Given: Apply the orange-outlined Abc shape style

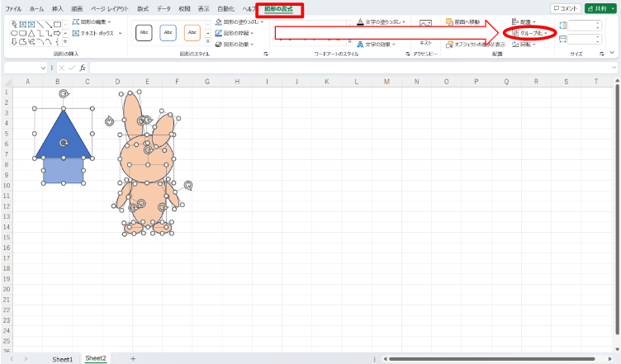Looking at the screenshot, I should [x=192, y=33].
